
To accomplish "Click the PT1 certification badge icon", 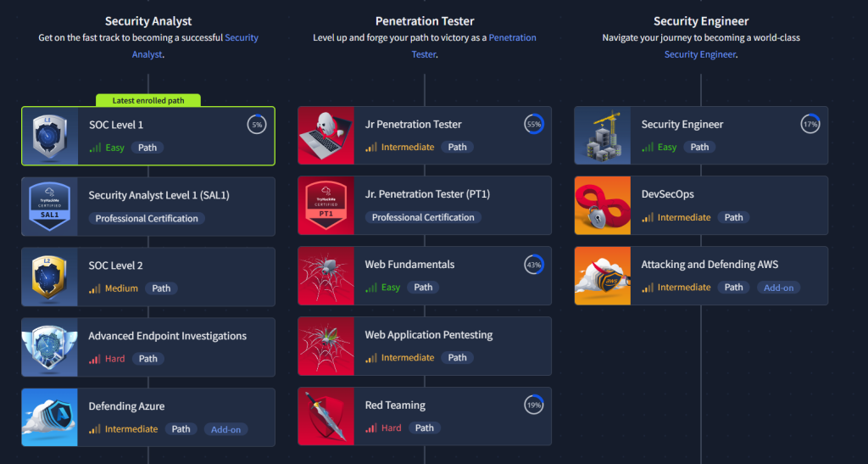I will pos(325,205).
